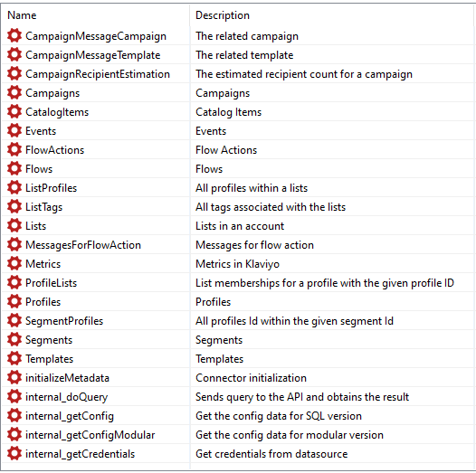Screen dimensions: 476x473
Task: Select the CampaignRecipientEstimation row name
Action: (98, 74)
